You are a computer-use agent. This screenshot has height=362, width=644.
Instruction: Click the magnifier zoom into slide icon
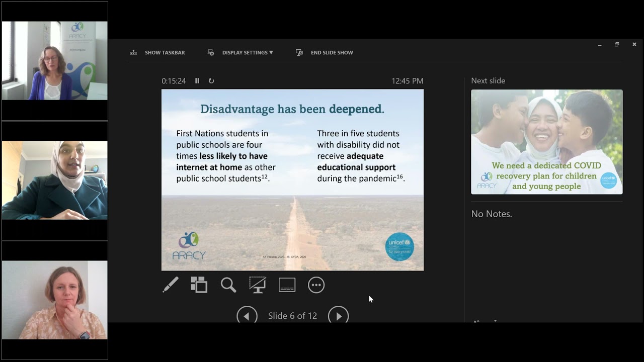coord(228,285)
